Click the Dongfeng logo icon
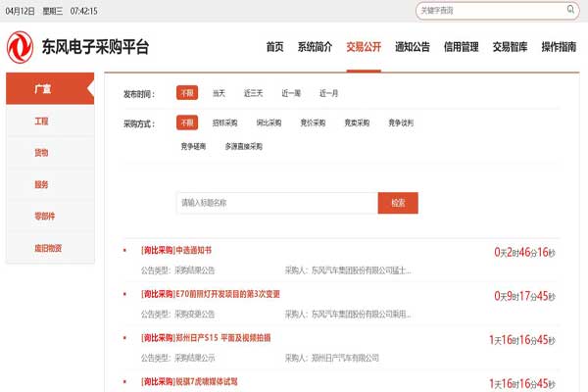Screen dimensions: 588x392 point(20,47)
